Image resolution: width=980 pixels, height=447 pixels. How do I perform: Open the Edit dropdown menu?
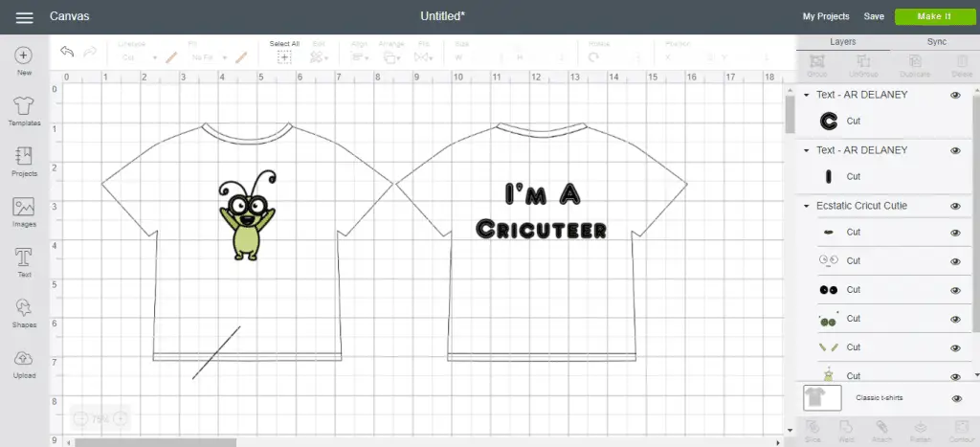(x=319, y=57)
